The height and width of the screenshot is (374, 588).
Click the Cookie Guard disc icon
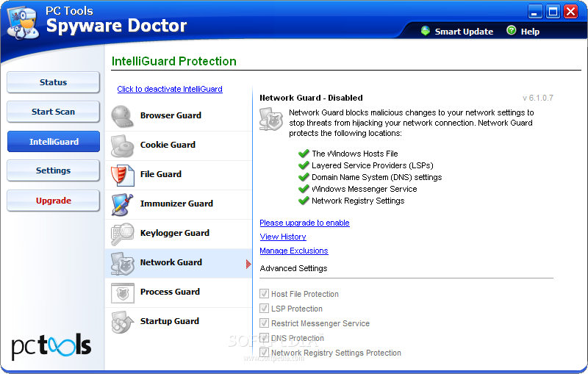[122, 145]
